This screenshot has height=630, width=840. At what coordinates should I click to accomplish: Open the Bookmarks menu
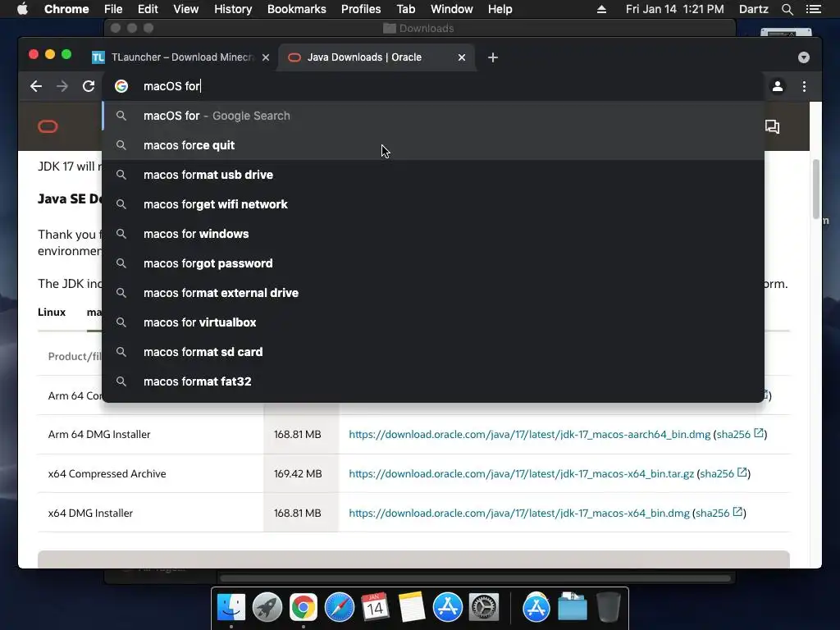tap(297, 9)
